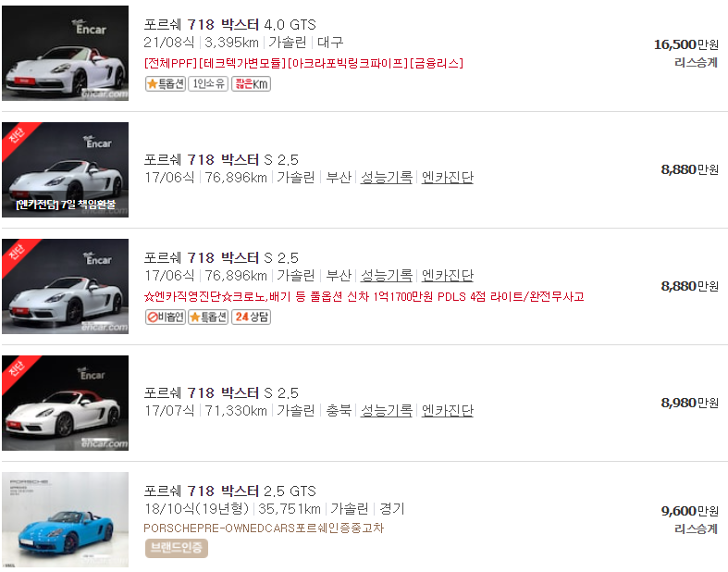Open the photo with 7일 책임환불 banner

[65, 169]
